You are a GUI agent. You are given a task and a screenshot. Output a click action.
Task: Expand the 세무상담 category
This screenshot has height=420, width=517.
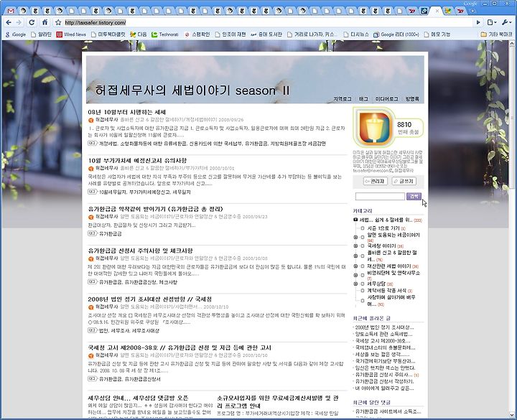355,284
